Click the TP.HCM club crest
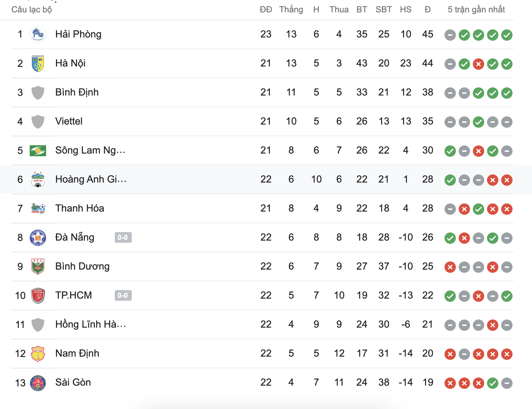The width and height of the screenshot is (532, 409). [x=38, y=295]
